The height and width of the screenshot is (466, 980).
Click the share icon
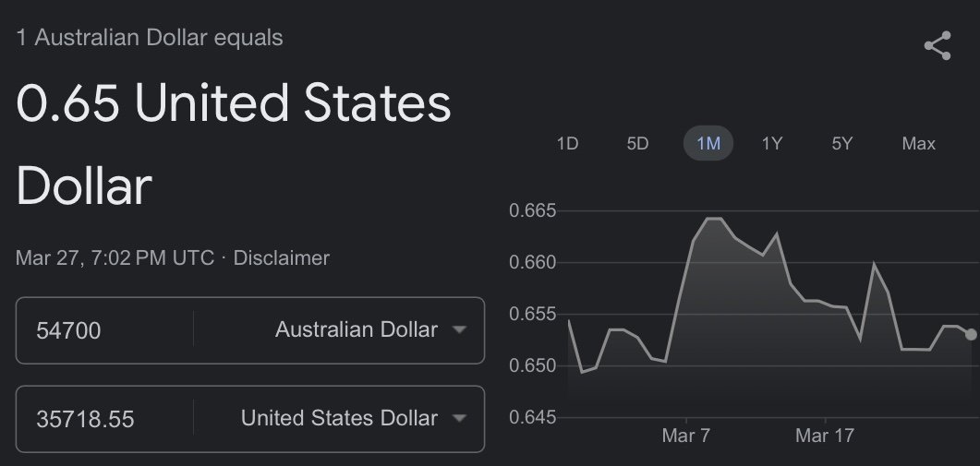(938, 45)
